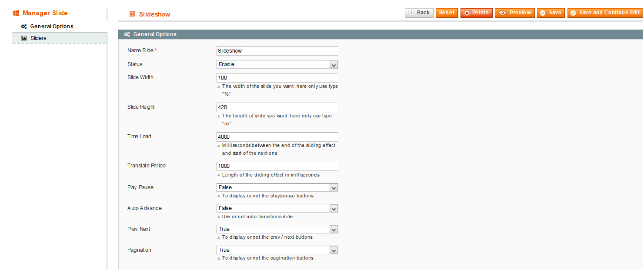Save the slideshow via Save label

(x=555, y=13)
